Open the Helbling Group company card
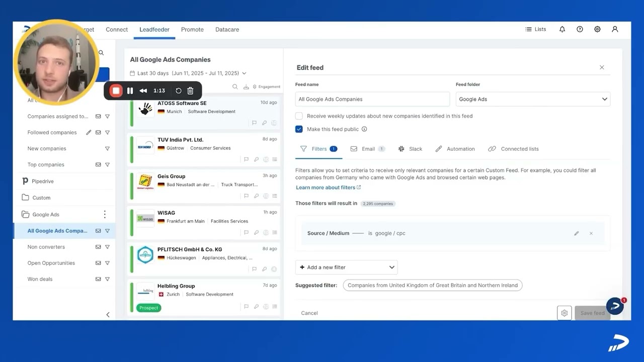Screen dimensions: 644x362 [x=204, y=297]
